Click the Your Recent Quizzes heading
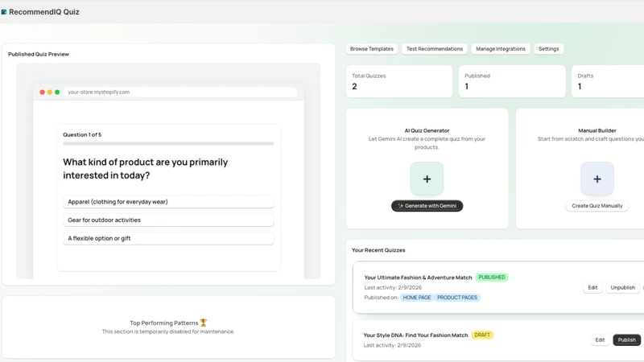This screenshot has width=644, height=362. [378, 250]
